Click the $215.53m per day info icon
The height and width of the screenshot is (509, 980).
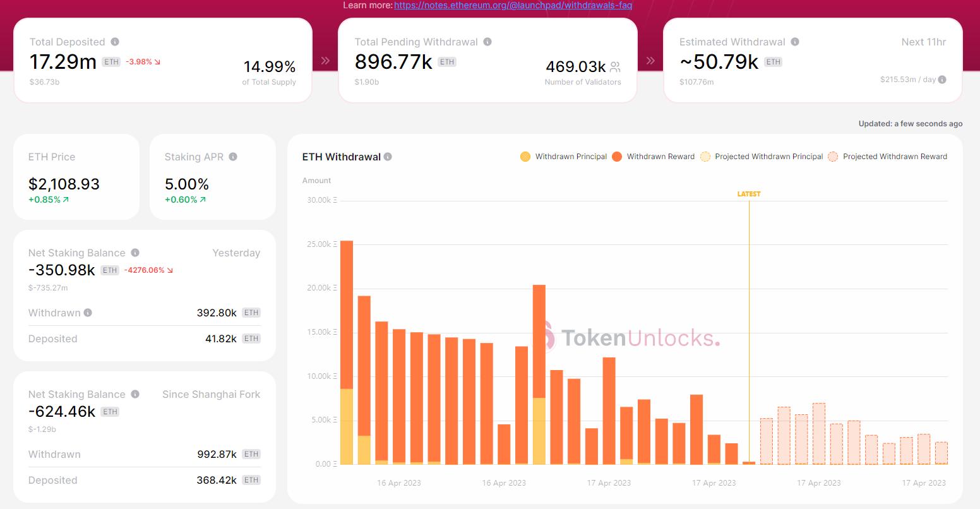(940, 80)
